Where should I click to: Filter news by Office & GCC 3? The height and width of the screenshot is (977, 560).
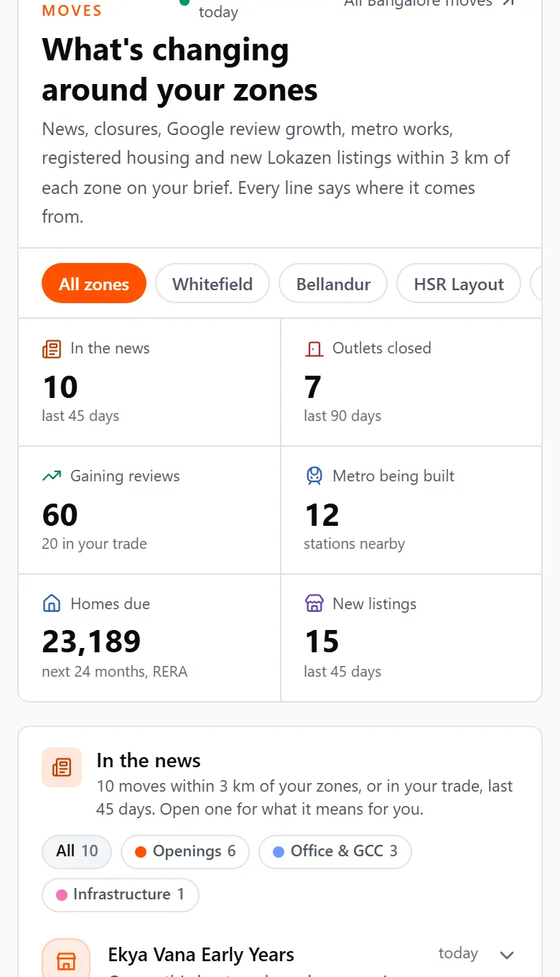(x=335, y=851)
